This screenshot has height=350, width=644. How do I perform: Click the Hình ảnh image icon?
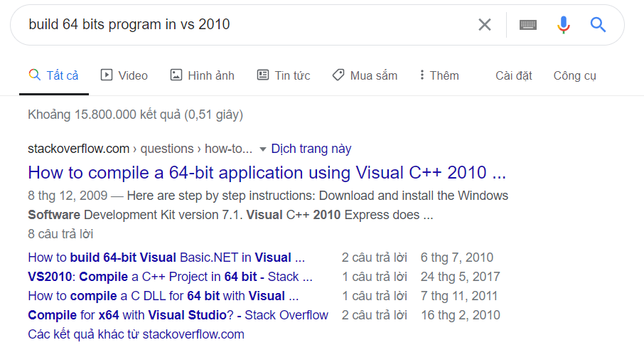click(176, 75)
